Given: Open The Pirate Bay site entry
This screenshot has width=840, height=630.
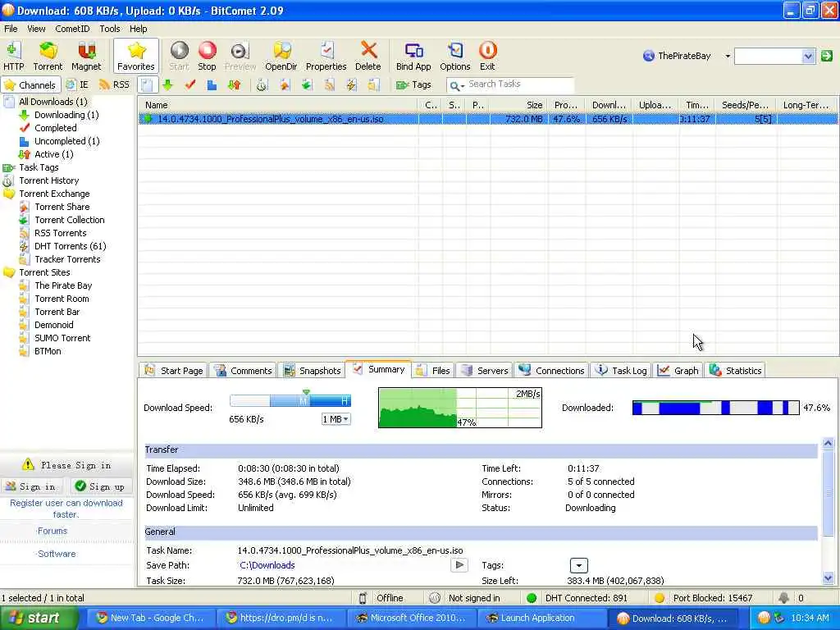Looking at the screenshot, I should coord(63,285).
